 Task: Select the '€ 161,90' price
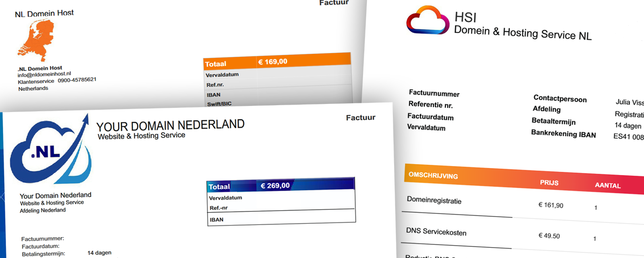[x=551, y=205]
